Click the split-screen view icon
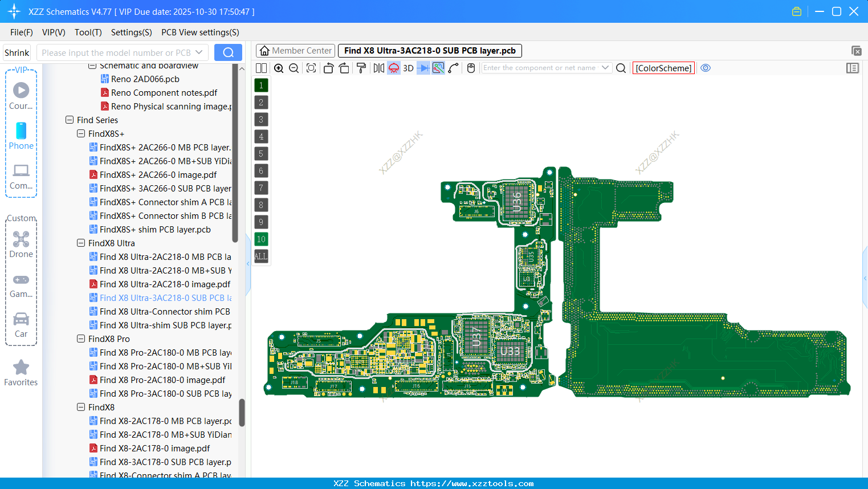The height and width of the screenshot is (489, 868). pos(262,68)
